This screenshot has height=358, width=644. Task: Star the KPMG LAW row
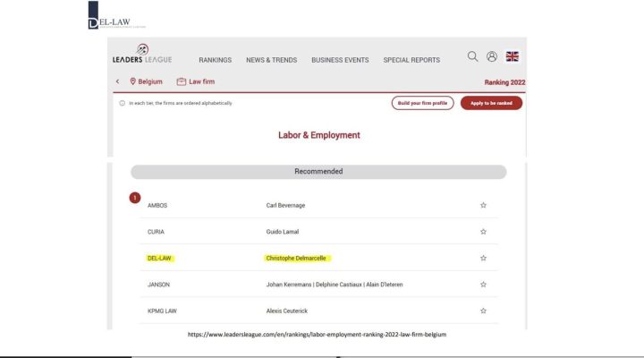pos(483,311)
